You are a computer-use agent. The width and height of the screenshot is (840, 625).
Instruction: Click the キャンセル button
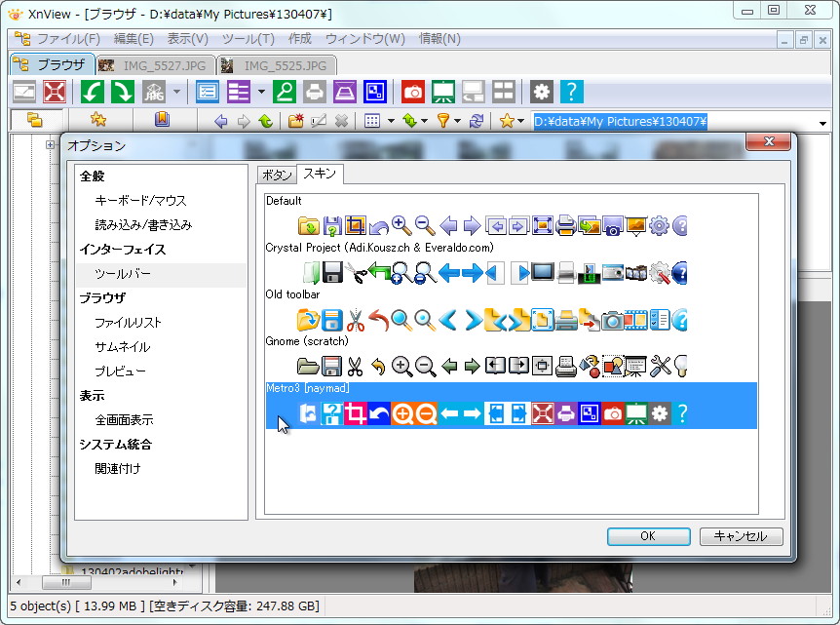741,536
